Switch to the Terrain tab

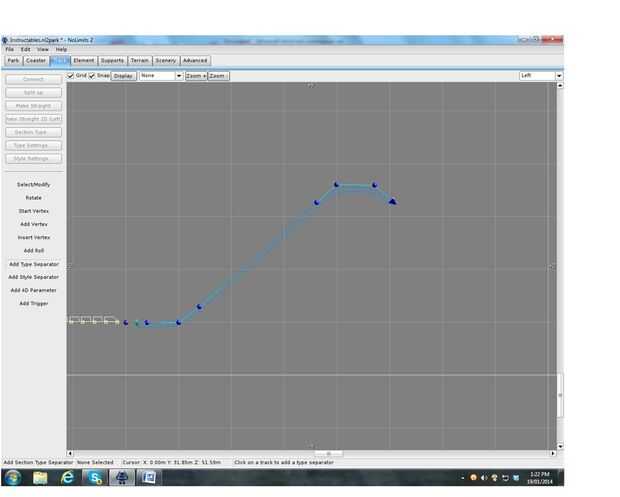[140, 60]
